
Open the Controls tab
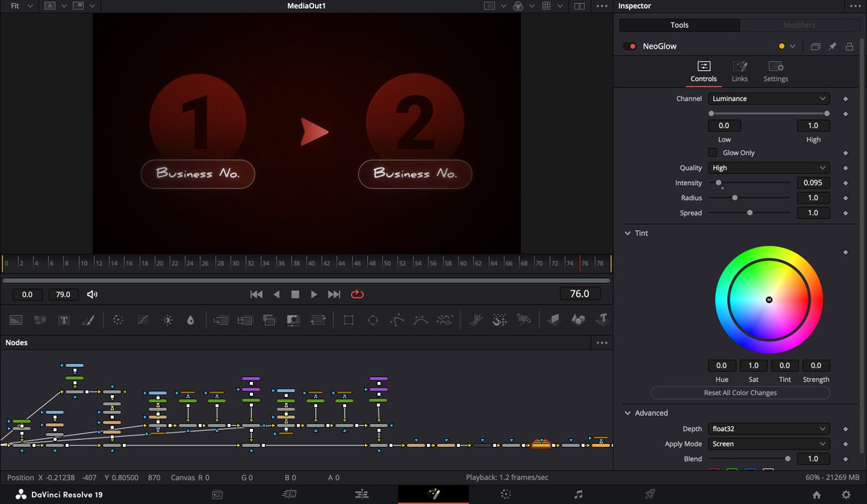(x=704, y=71)
